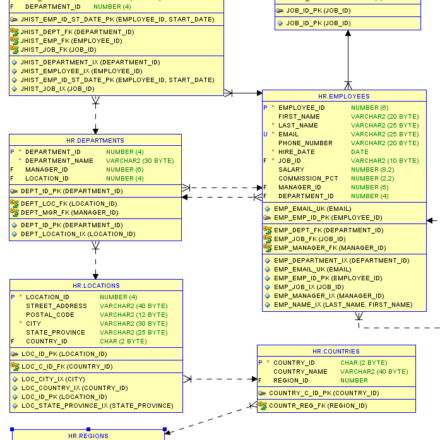Click the JHIST_JOB_FK foreign key icon

(14, 50)
